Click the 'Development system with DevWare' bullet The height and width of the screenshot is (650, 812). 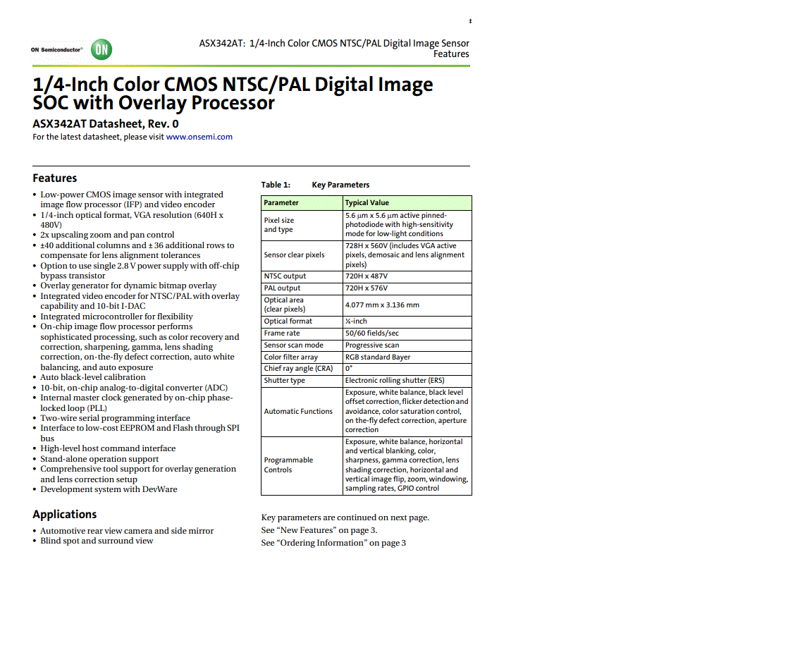[x=109, y=489]
